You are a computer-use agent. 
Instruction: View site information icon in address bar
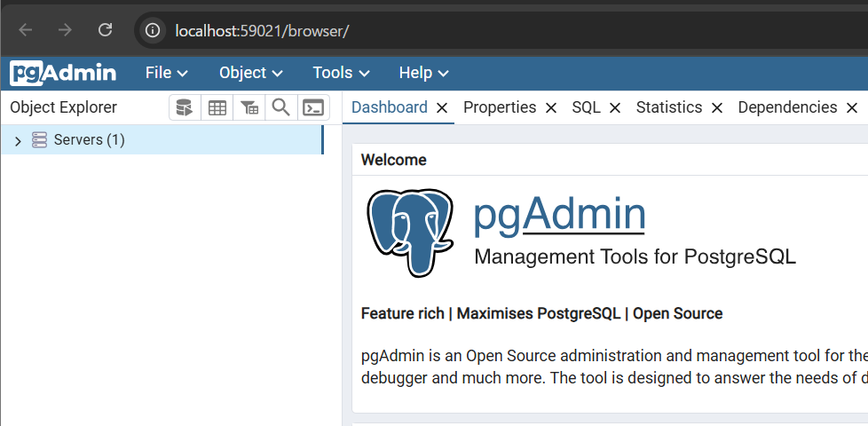tap(153, 30)
